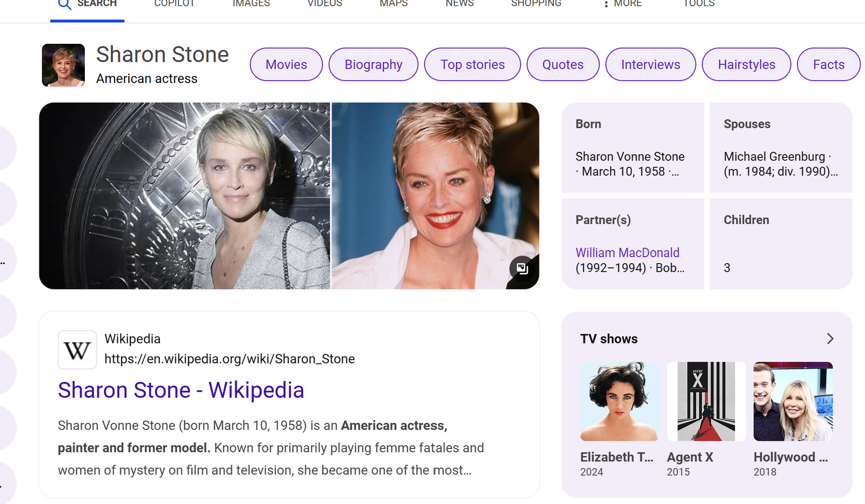Switch to the Images tab

click(x=251, y=4)
